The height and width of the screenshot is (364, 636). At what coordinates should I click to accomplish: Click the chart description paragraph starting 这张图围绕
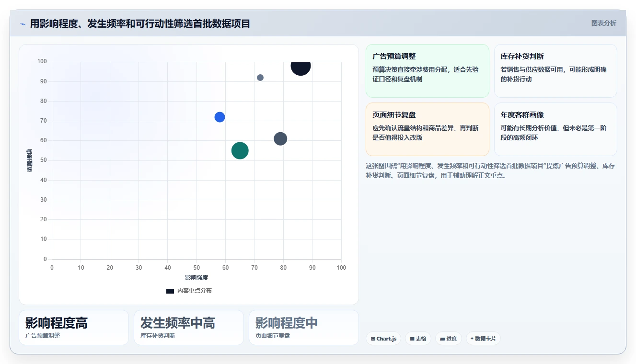(x=490, y=171)
